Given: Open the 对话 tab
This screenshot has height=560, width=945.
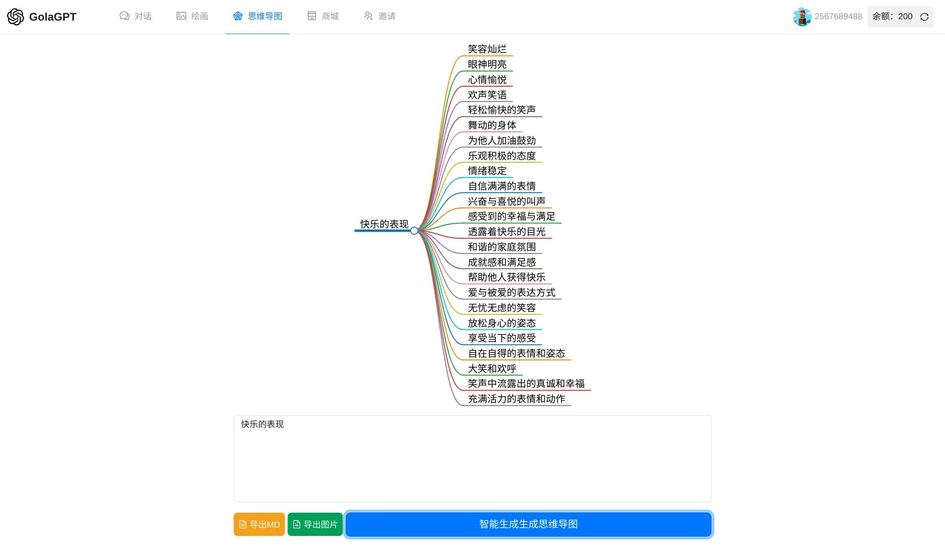Looking at the screenshot, I should pos(135,16).
